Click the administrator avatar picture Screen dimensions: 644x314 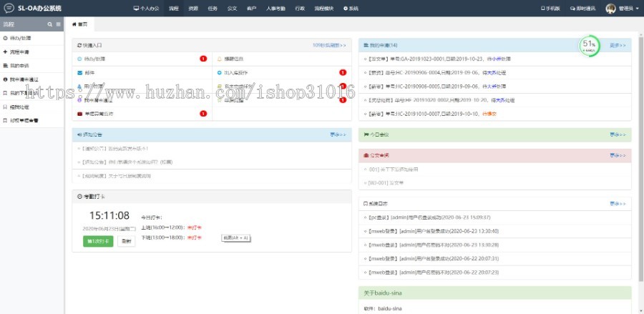click(611, 8)
